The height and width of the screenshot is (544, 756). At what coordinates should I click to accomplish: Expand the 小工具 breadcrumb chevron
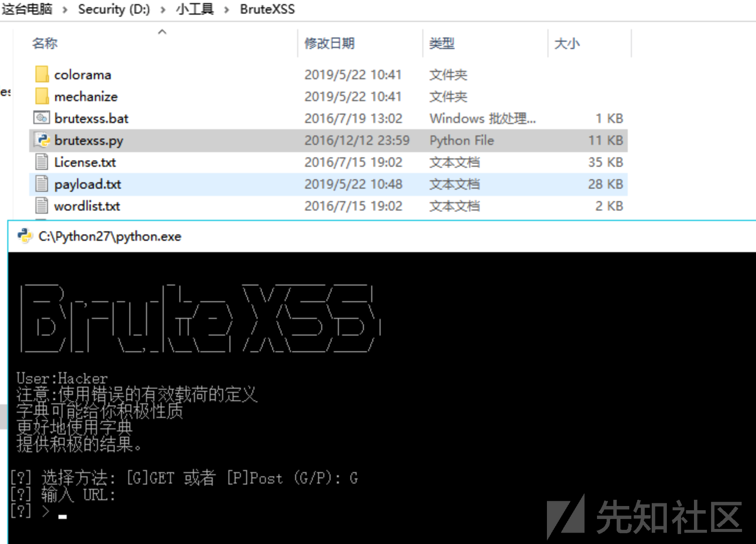tap(227, 9)
